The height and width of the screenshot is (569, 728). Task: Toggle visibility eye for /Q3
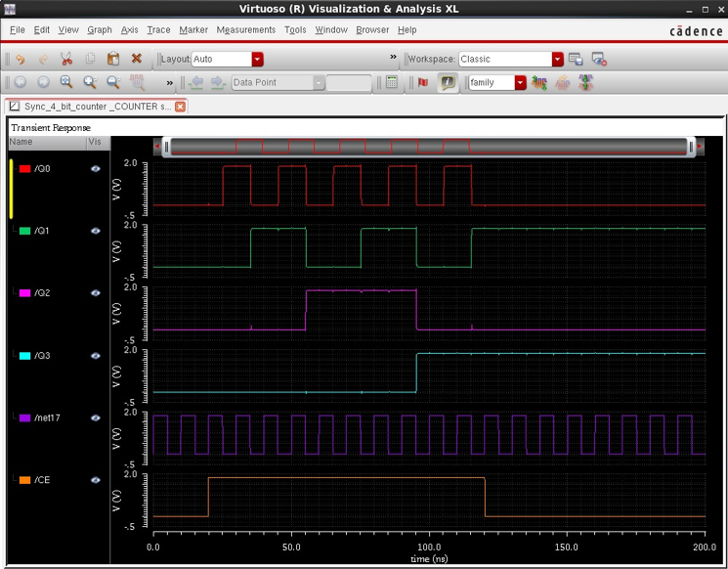click(x=96, y=356)
